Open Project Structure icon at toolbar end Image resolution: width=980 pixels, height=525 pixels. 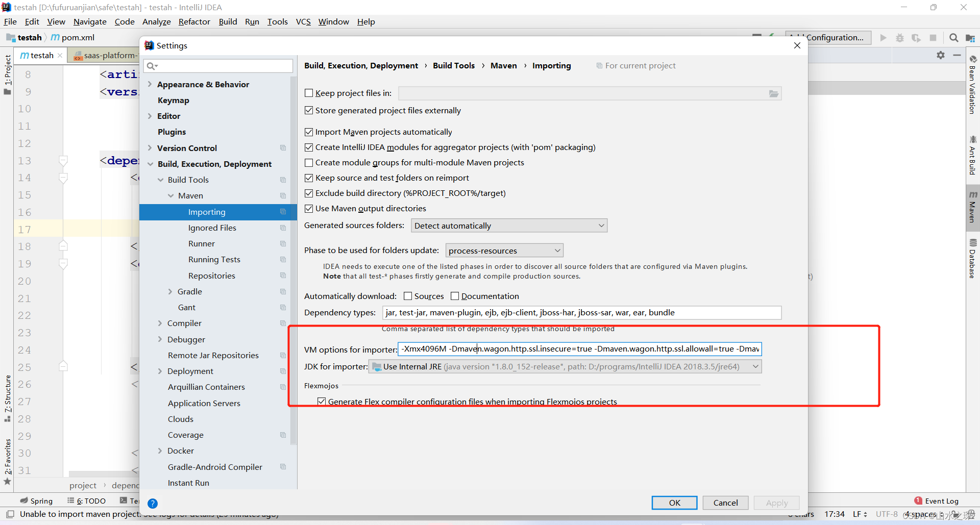(x=970, y=38)
